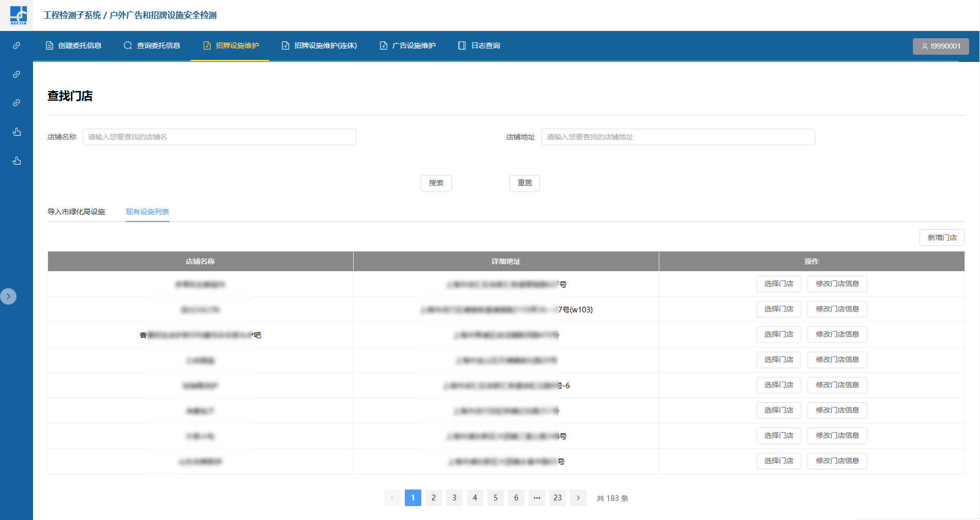Click 选择门店 in the first table row
980x520 pixels.
tap(778, 284)
